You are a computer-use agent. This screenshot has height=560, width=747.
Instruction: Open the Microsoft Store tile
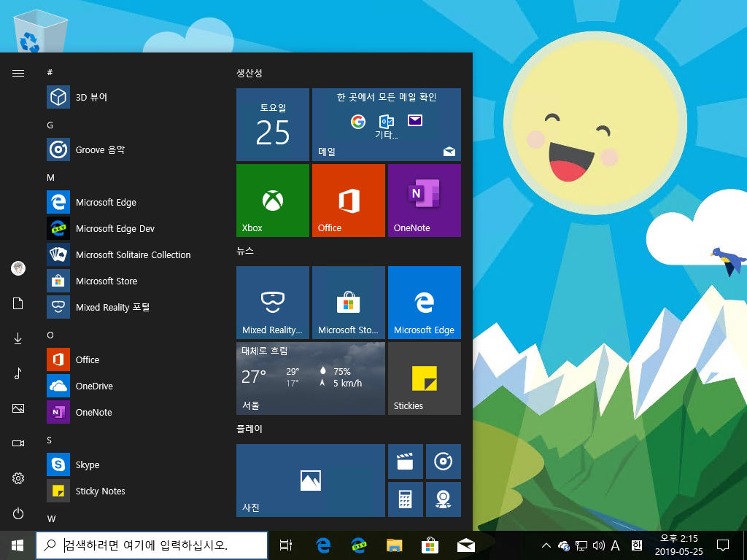[x=348, y=303]
